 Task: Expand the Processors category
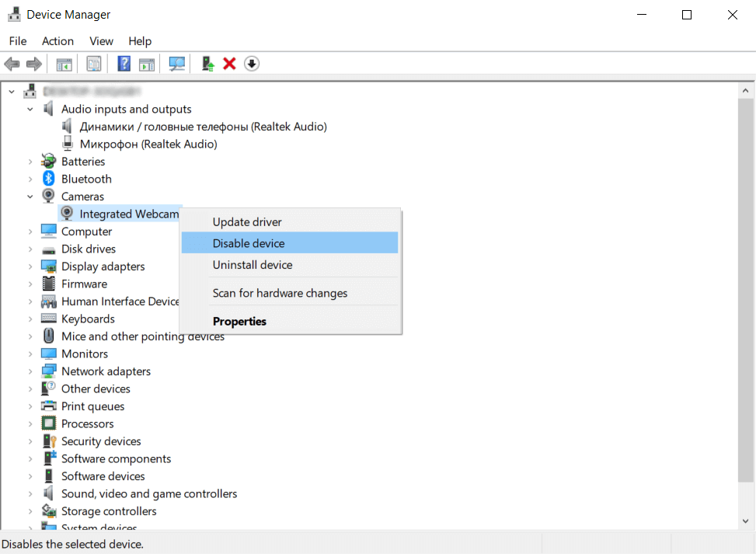30,423
